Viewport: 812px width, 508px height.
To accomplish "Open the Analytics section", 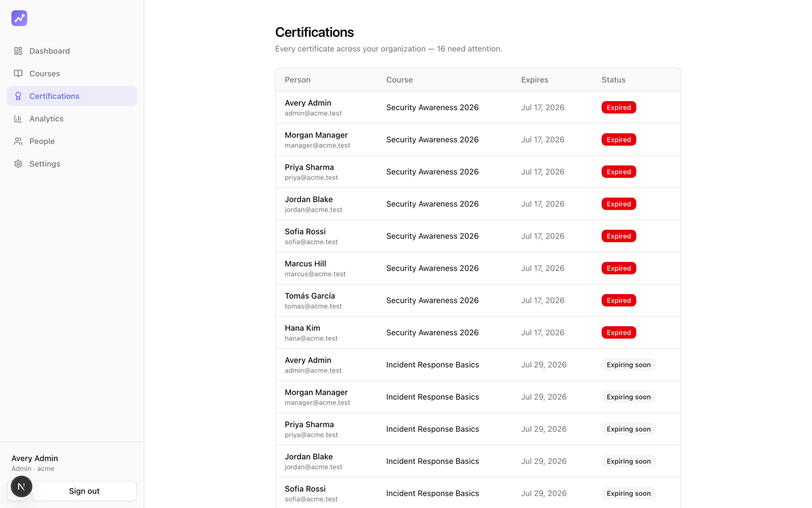I will pyautogui.click(x=72, y=118).
